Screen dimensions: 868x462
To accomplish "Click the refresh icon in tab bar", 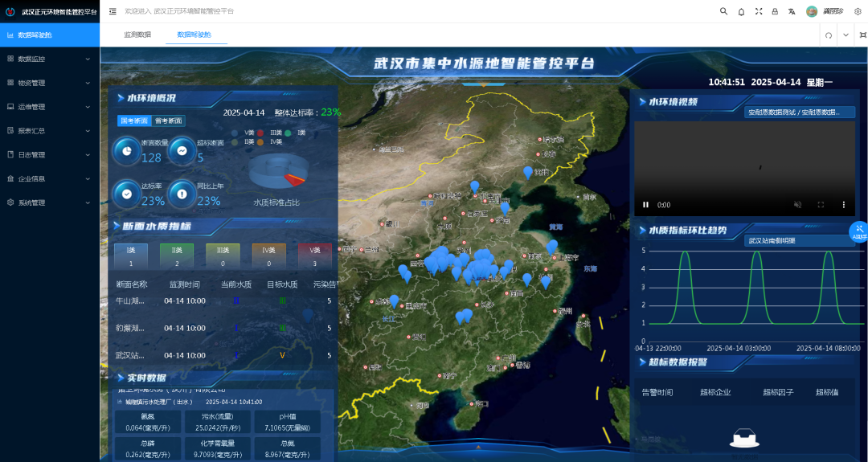I will [x=829, y=35].
